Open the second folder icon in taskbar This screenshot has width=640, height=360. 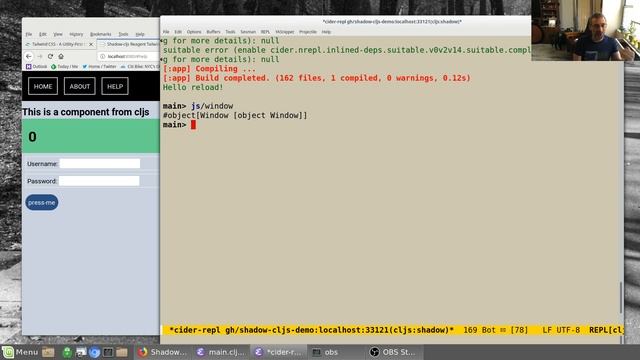click(122, 352)
